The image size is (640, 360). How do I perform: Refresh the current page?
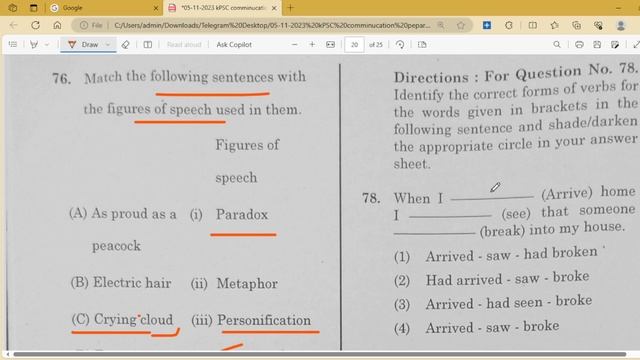[x=36, y=25]
